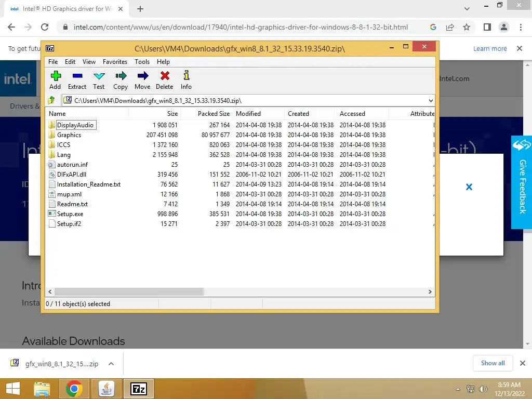The image size is (532, 399).
Task: Click the 7-Zip archive path field
Action: tap(248, 100)
